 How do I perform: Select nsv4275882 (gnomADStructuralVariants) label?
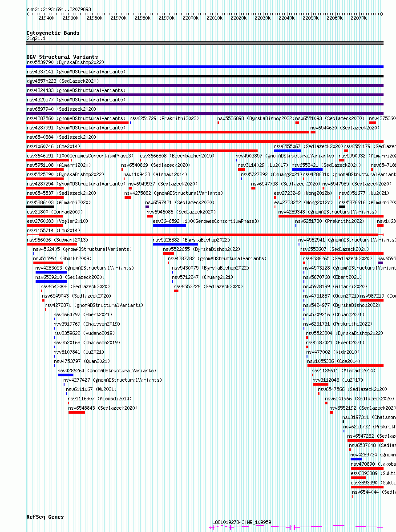(174, 193)
